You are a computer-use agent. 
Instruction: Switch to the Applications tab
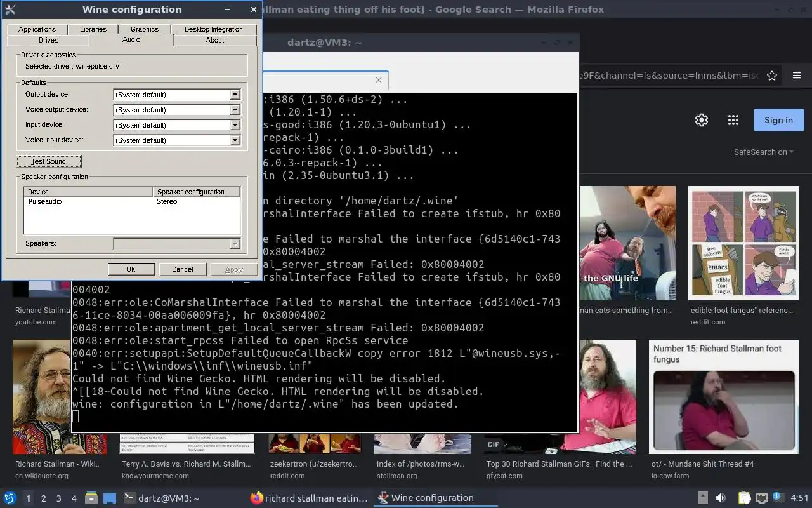pos(37,29)
